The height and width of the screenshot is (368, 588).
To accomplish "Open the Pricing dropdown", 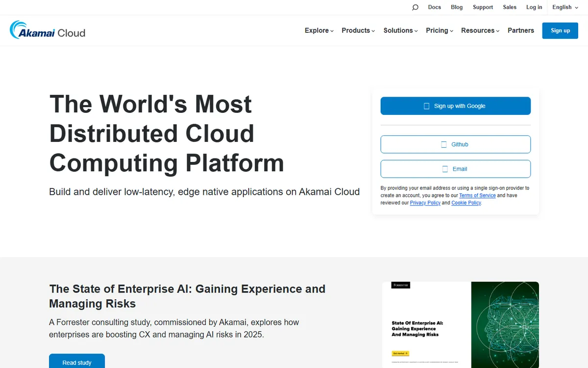I will click(440, 30).
